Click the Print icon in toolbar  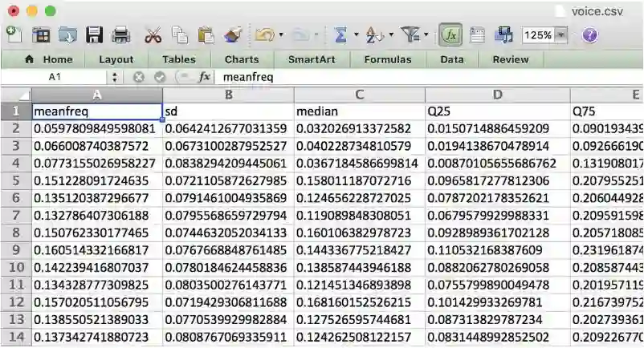[x=121, y=35]
